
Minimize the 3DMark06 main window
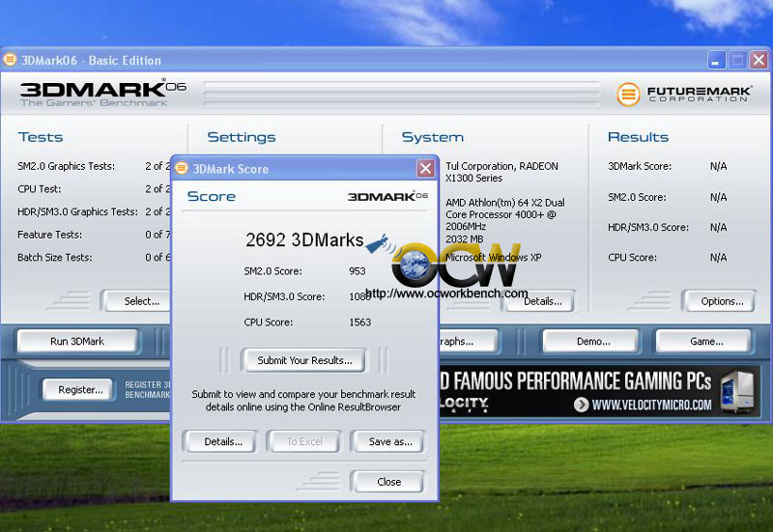pyautogui.click(x=716, y=61)
